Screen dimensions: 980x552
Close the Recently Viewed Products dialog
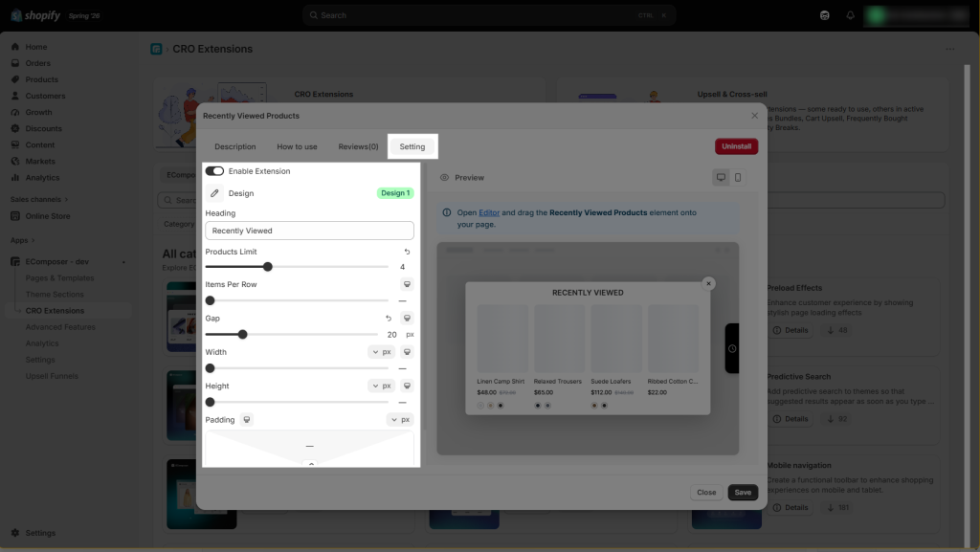754,116
